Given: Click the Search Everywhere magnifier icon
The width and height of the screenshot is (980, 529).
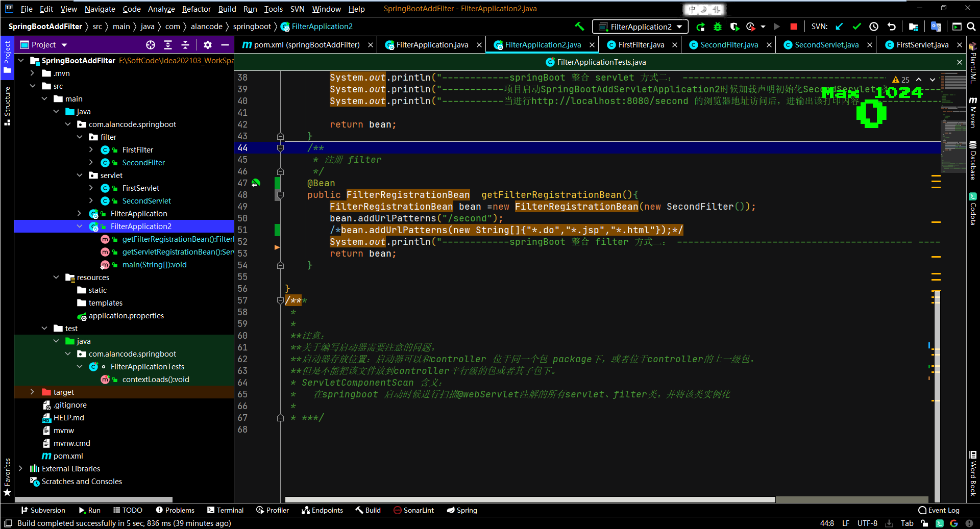Looking at the screenshot, I should point(971,27).
